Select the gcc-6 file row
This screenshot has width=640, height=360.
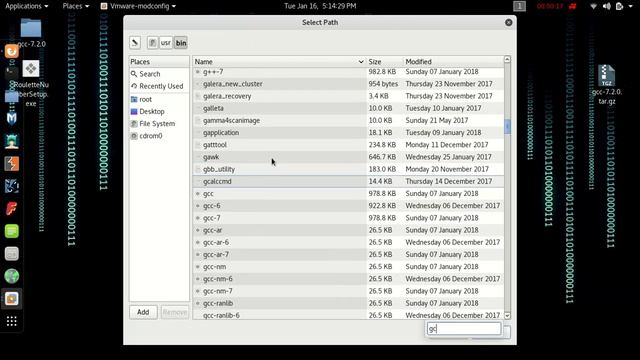[348, 206]
